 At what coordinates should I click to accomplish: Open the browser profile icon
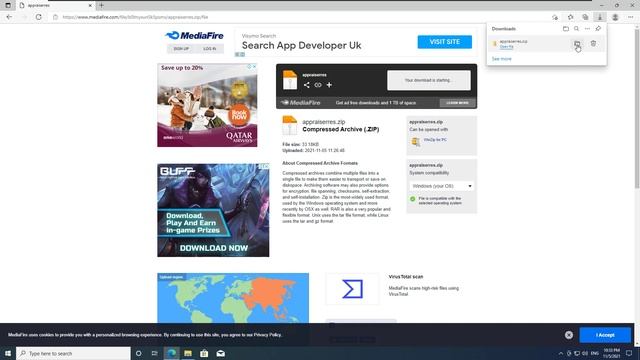615,17
